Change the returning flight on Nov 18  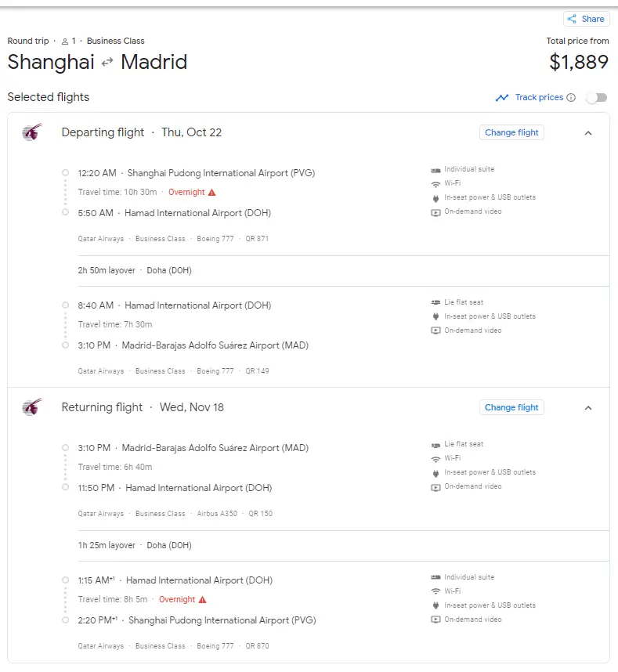[x=511, y=408]
